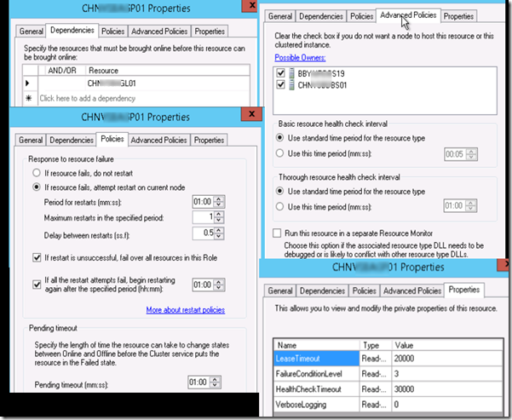The height and width of the screenshot is (420, 512).
Task: Select the GL01 resource cell in dependency grid
Action: [168, 83]
